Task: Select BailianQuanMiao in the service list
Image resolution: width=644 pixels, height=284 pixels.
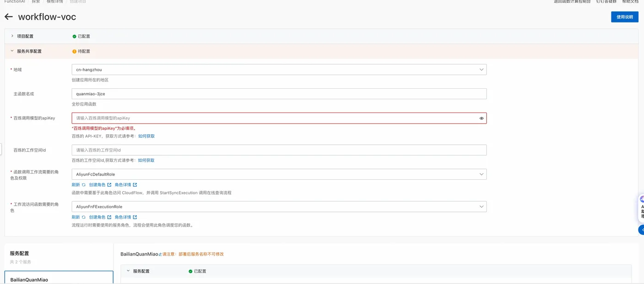Action: 59,278
